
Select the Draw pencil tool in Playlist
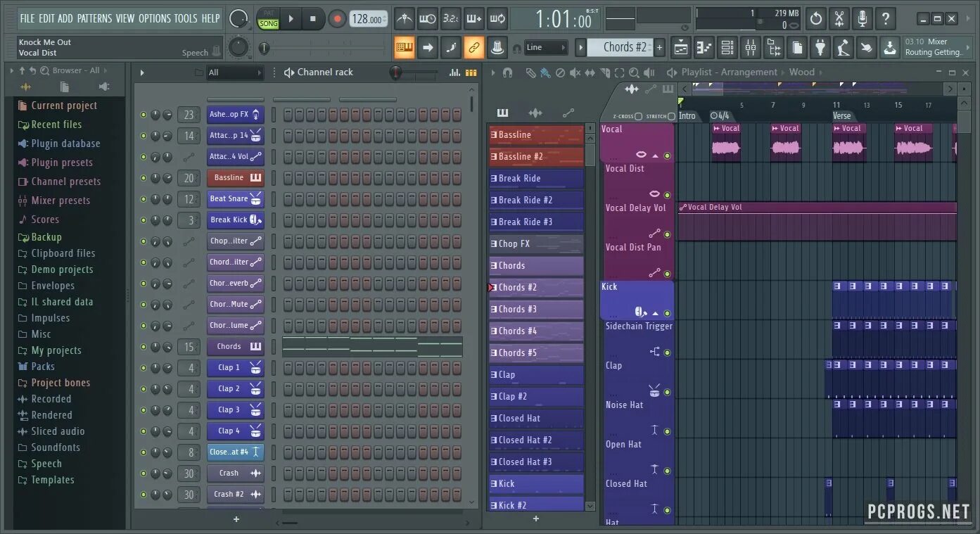click(x=530, y=72)
